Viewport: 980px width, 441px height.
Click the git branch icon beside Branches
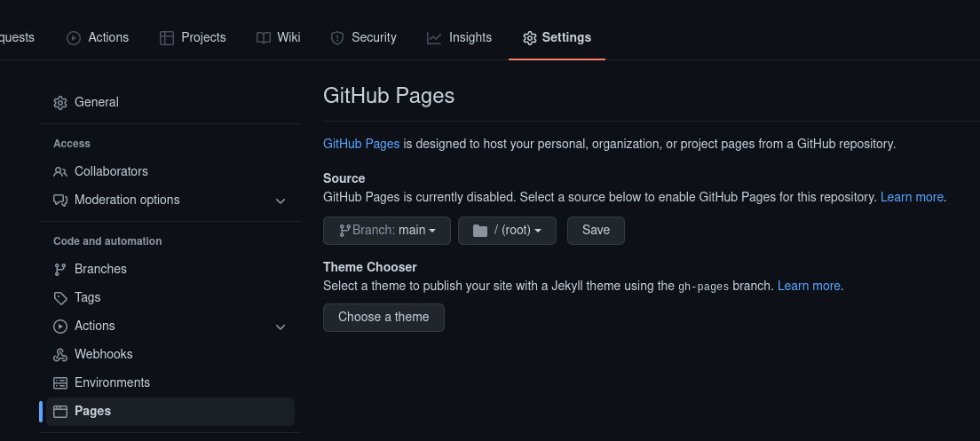click(x=60, y=269)
